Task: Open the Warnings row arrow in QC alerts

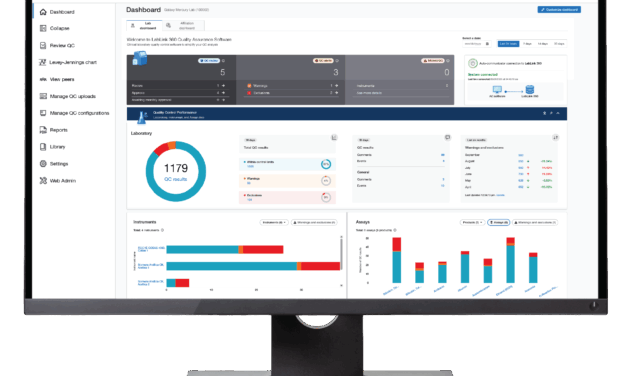Action: 337,86
